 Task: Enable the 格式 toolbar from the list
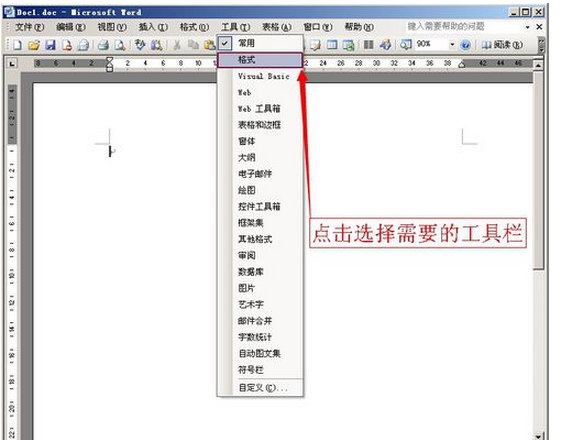point(260,60)
